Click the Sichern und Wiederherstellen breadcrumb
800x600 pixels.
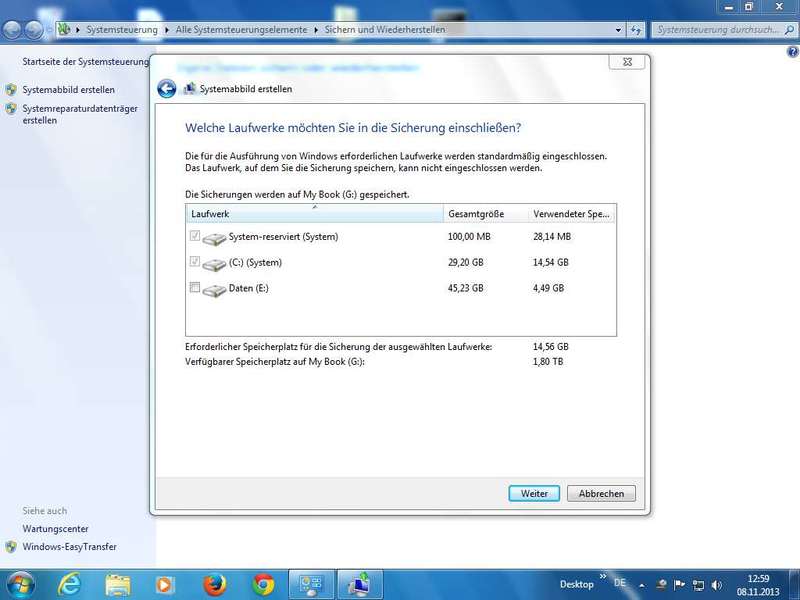click(385, 30)
